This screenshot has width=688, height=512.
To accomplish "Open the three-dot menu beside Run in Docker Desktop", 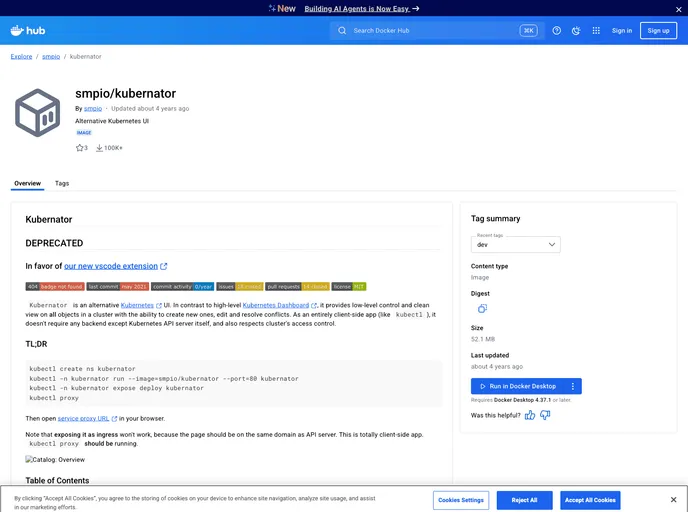I will (x=573, y=386).
